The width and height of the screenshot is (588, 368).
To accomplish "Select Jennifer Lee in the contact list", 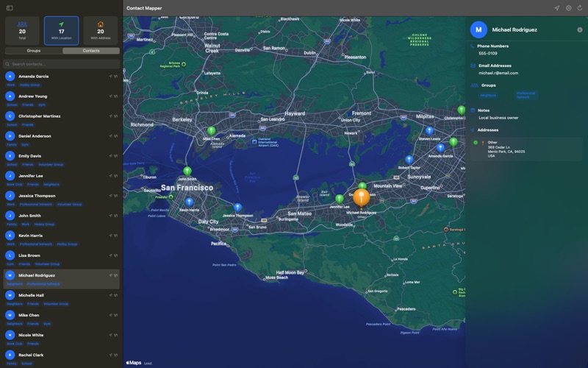I will (x=62, y=180).
